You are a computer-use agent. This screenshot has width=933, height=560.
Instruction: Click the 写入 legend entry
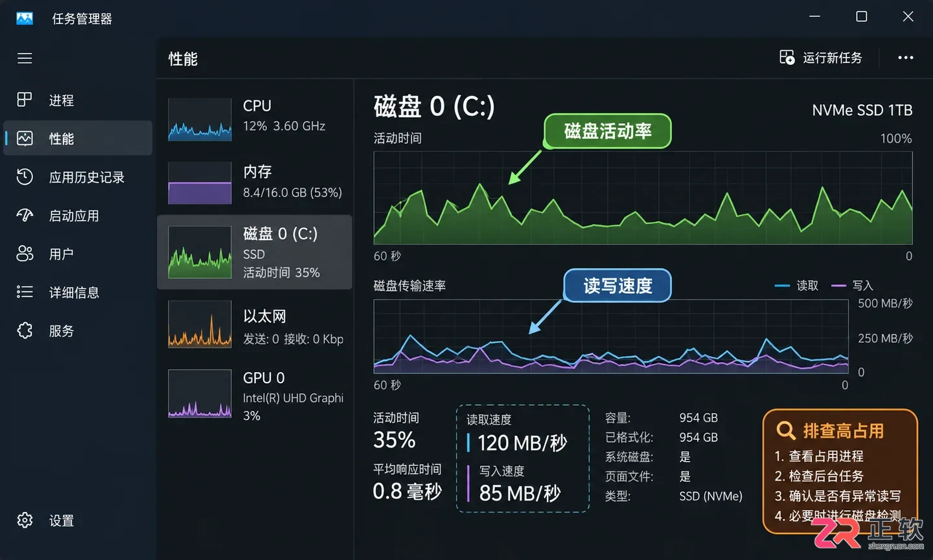(x=852, y=286)
